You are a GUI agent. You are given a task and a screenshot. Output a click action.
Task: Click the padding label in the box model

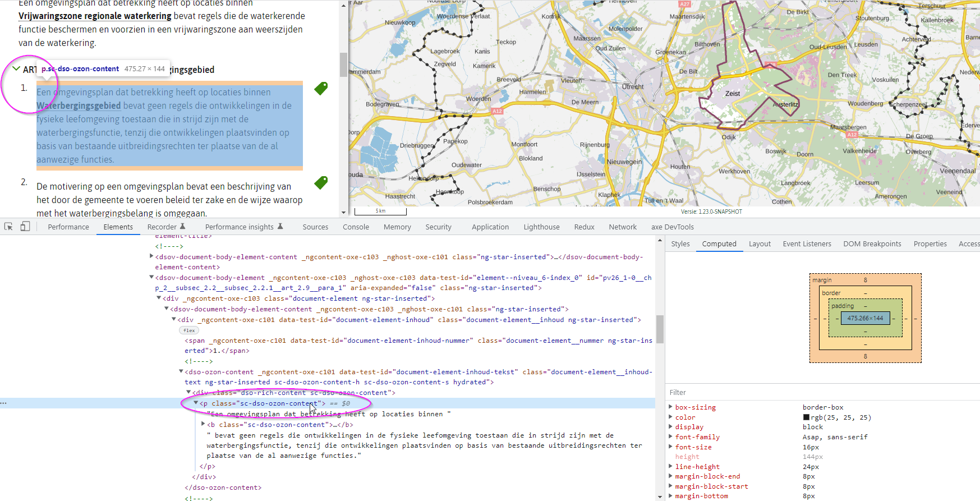pos(843,306)
